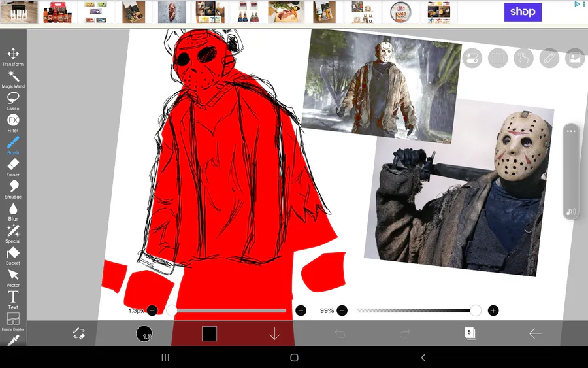Expand the three-dots quick panel handle

click(x=571, y=131)
